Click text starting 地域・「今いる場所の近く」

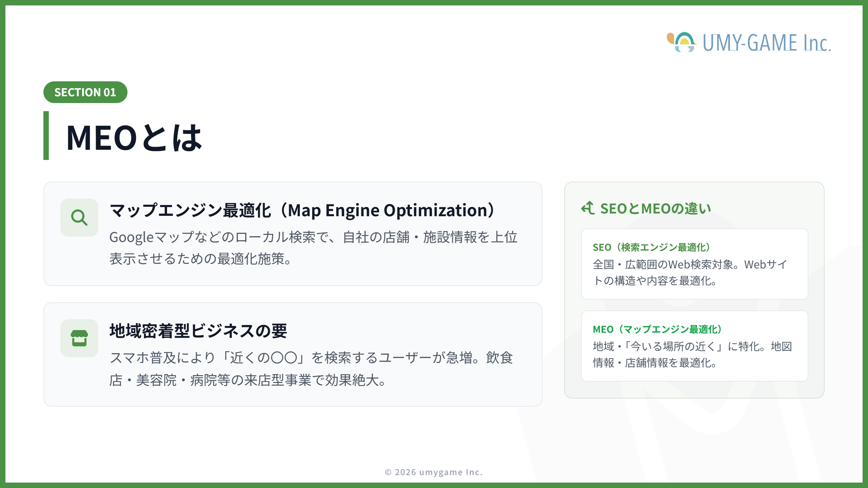point(692,354)
